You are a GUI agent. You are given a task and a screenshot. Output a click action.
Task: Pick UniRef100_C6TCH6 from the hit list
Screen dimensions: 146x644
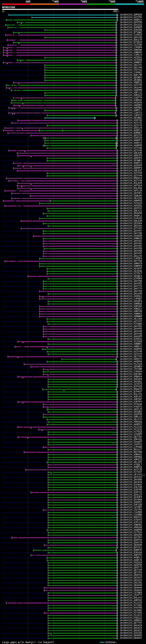click(131, 45)
